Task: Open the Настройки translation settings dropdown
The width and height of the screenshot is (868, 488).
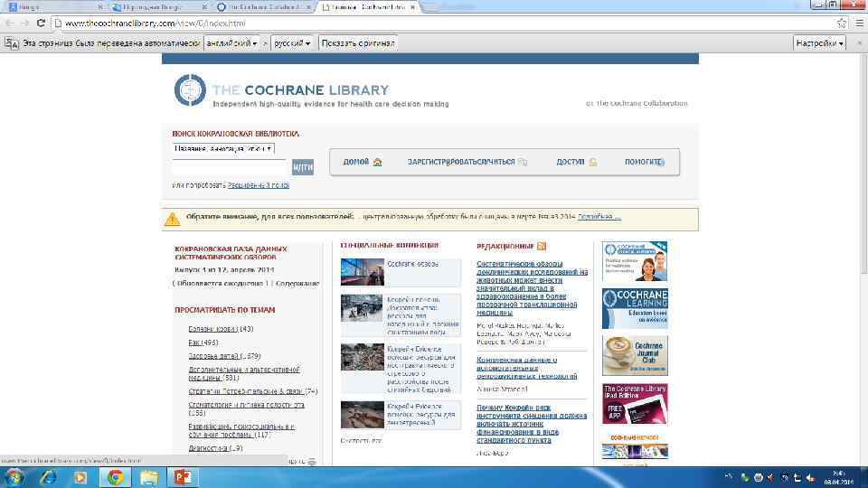Action: (x=819, y=43)
